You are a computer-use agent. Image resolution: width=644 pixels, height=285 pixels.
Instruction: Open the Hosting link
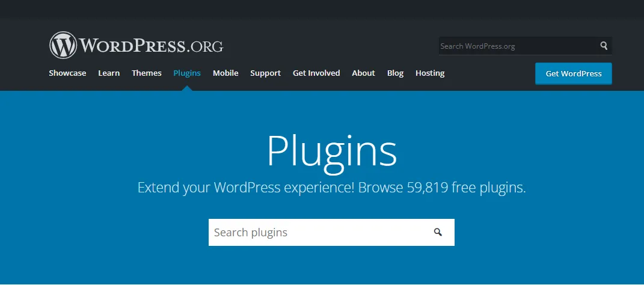[x=430, y=73]
